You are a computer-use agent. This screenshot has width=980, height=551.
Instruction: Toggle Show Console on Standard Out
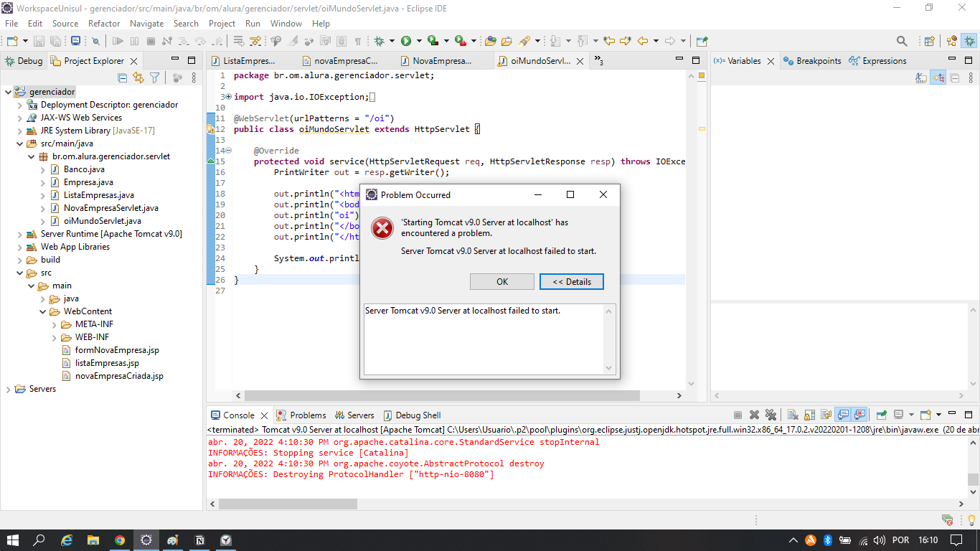tap(843, 415)
